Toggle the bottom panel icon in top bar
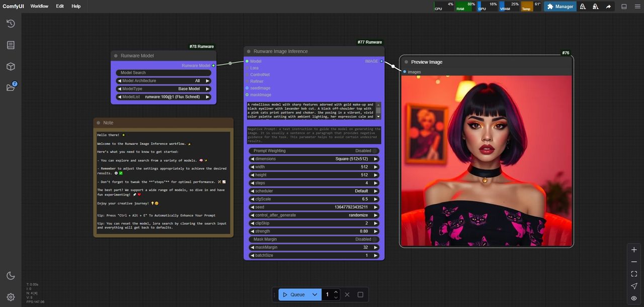 (x=624, y=7)
